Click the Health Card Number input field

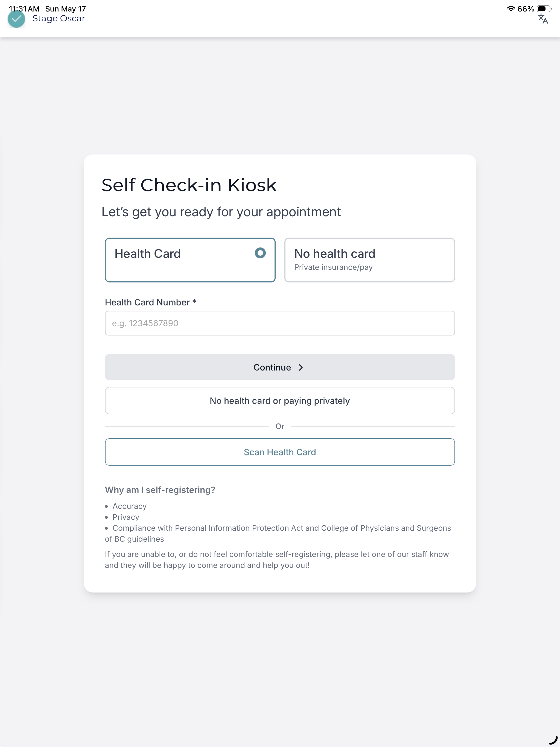[x=280, y=323]
